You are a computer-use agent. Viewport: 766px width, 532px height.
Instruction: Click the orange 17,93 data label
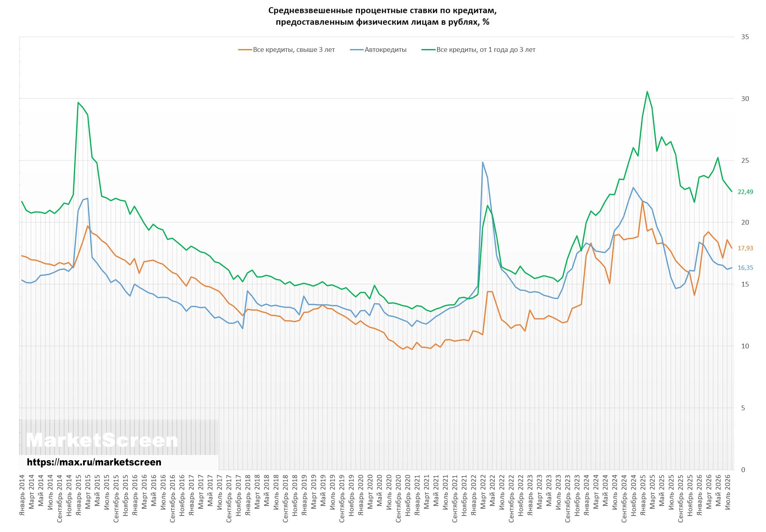(x=745, y=248)
